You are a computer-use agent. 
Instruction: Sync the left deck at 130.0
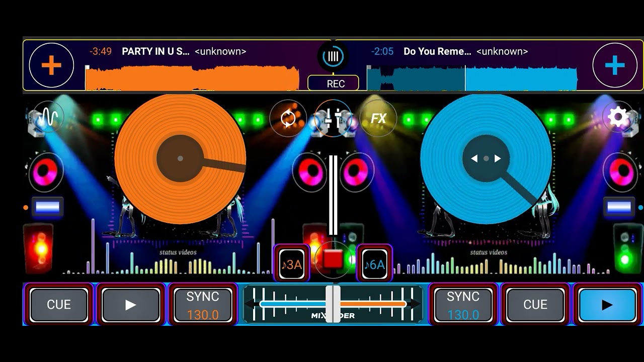(x=203, y=305)
